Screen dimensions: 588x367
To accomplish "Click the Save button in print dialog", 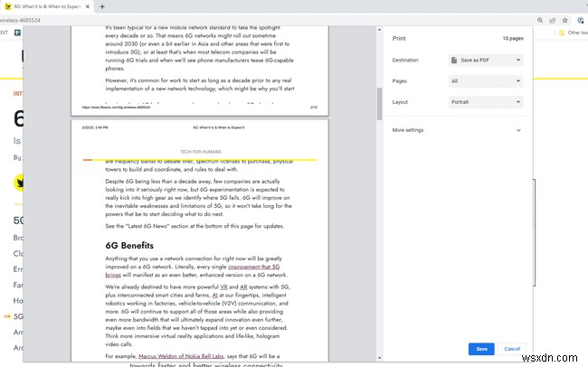I will pyautogui.click(x=481, y=349).
